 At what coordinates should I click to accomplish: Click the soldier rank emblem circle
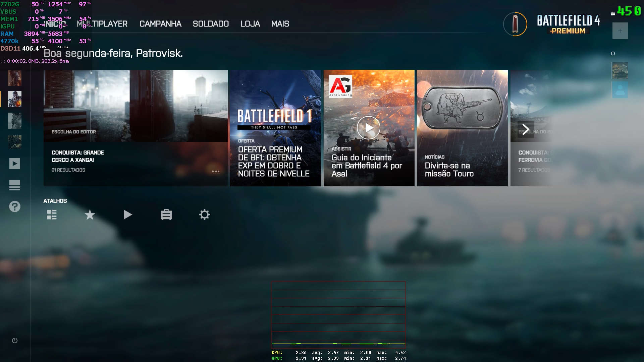515,24
